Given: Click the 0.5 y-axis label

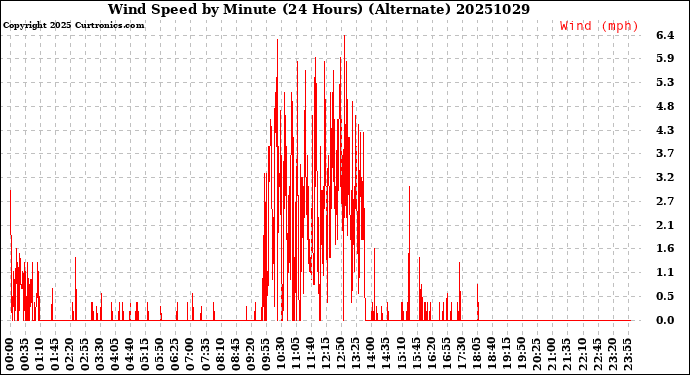Looking at the screenshot, I should [x=665, y=296].
